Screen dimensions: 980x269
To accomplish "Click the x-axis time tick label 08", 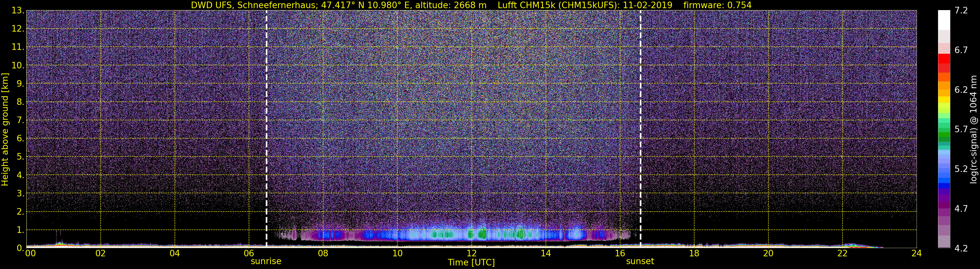I will 323,254.
